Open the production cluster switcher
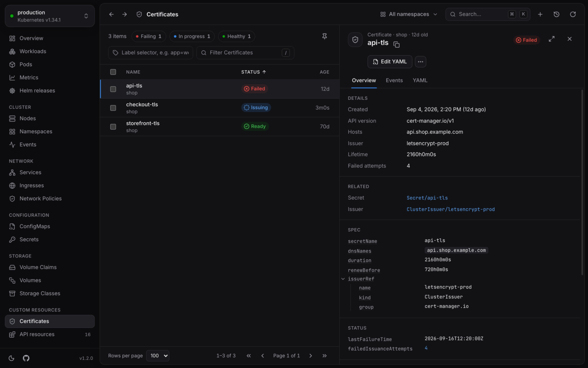The height and width of the screenshot is (368, 588). pos(50,16)
